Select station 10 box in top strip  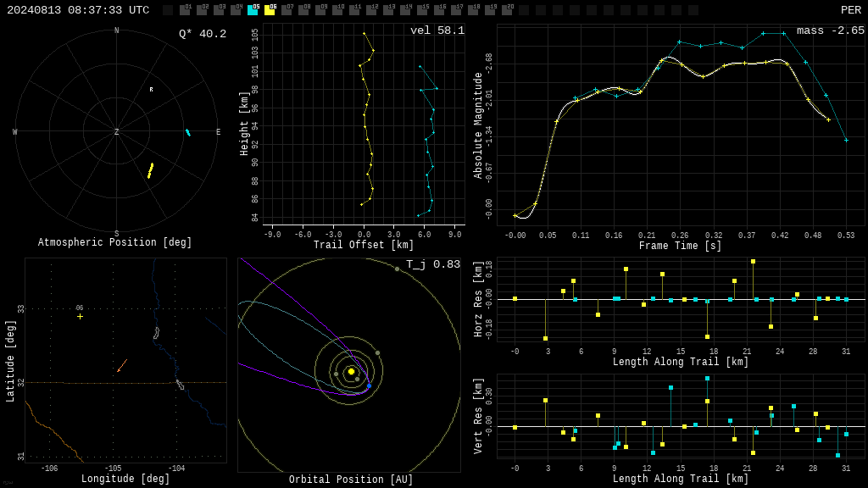coord(337,10)
